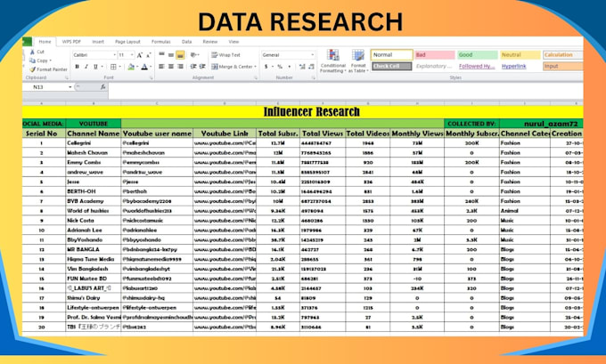The width and height of the screenshot is (606, 364).
Task: Open the Borders dropdown arrow
Action: point(119,67)
